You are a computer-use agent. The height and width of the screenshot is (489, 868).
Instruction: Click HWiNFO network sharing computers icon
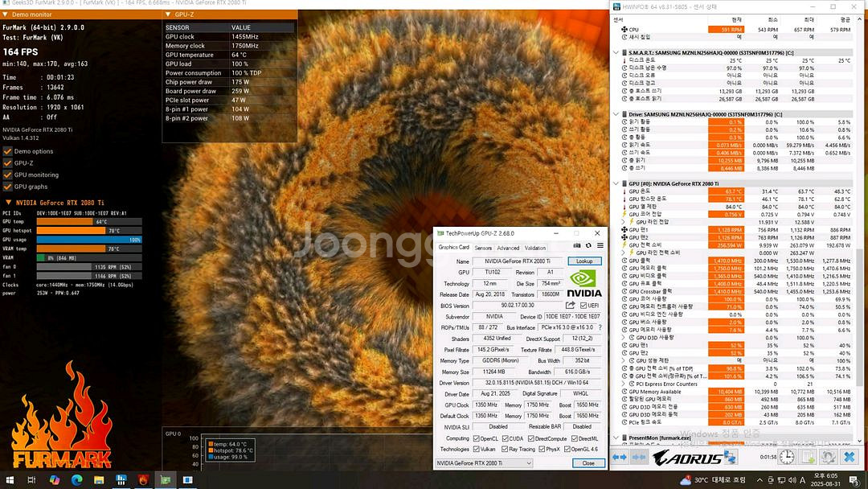730,458
